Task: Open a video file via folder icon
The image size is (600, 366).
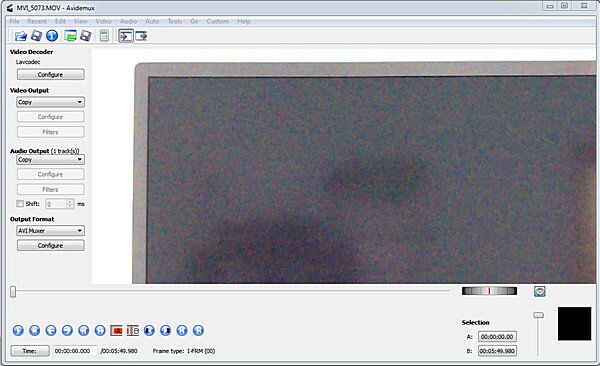Action: tap(21, 36)
